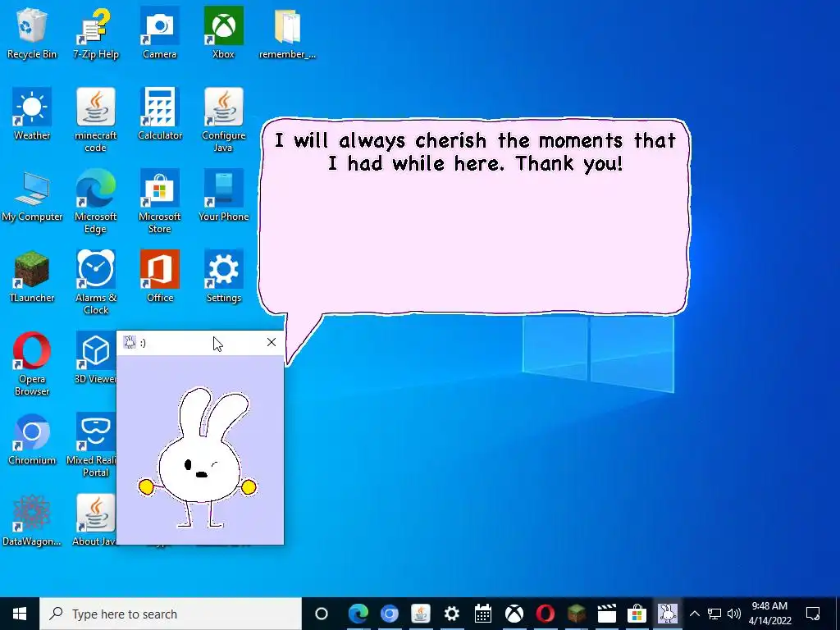Open the DataWagon desktop shortcut
The image size is (840, 630).
click(x=32, y=520)
